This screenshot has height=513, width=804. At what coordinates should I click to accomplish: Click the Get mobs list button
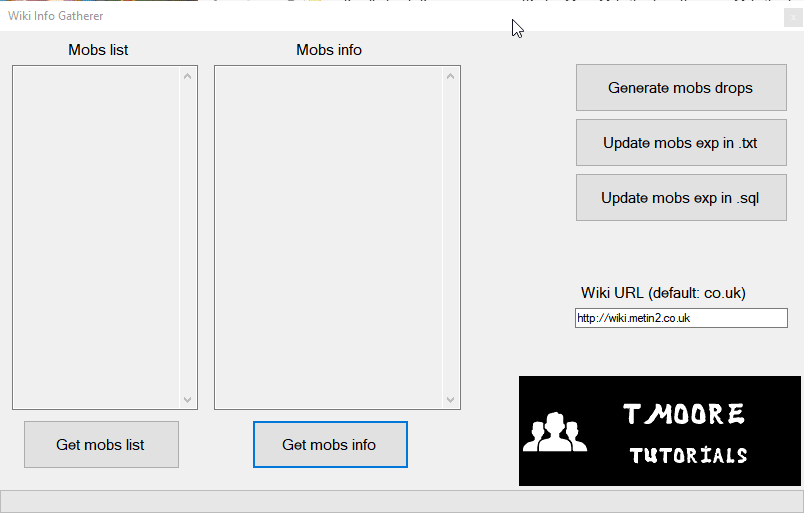[101, 444]
